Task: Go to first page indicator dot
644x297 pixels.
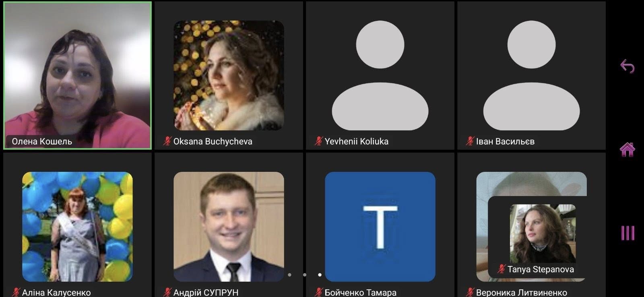Action: coord(289,275)
